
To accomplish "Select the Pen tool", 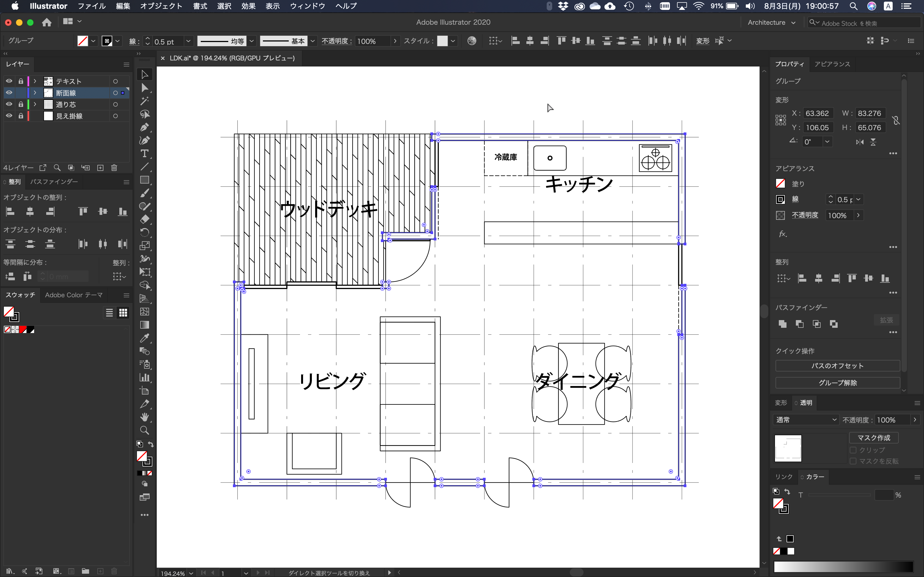I will [145, 127].
